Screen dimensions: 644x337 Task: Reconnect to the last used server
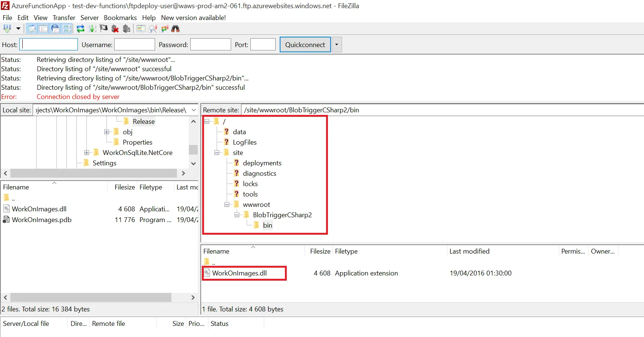[126, 29]
